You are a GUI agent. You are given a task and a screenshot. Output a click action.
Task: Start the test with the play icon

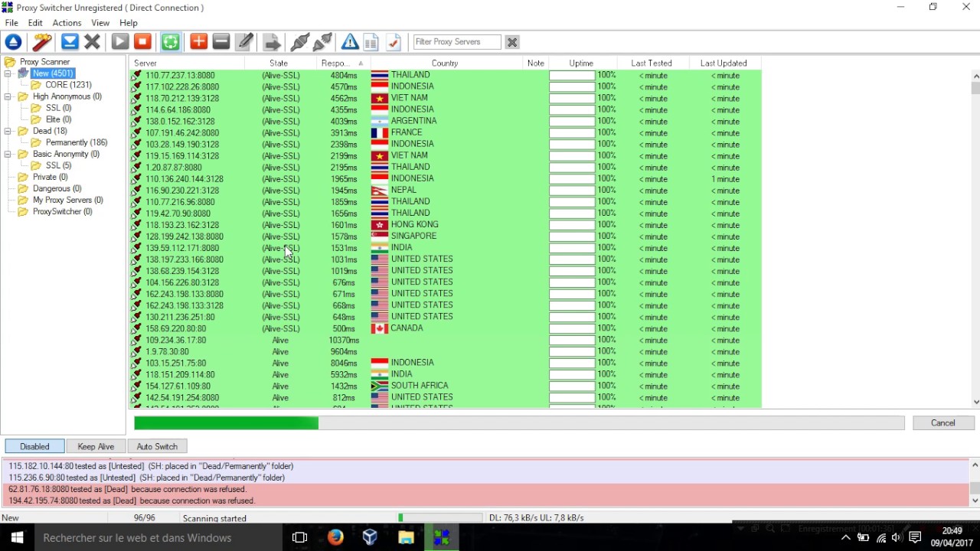tap(120, 42)
